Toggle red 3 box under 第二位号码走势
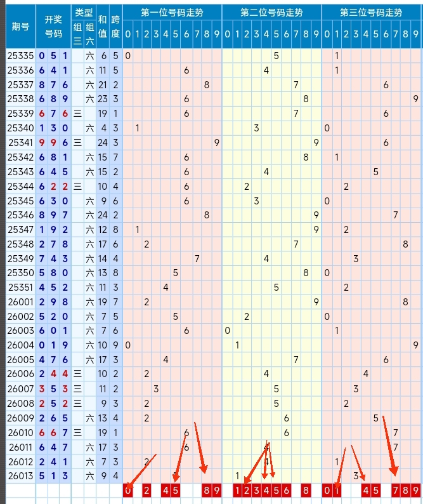This screenshot has height=504, width=423. 256,490
